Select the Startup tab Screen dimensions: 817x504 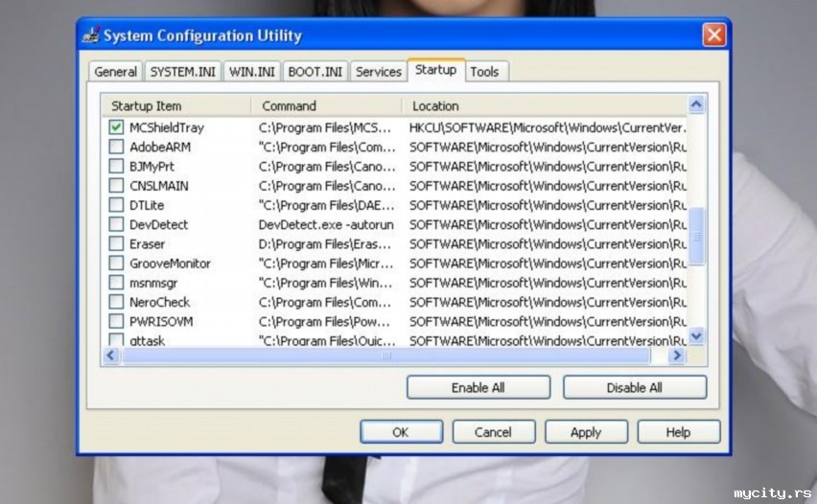(x=436, y=70)
